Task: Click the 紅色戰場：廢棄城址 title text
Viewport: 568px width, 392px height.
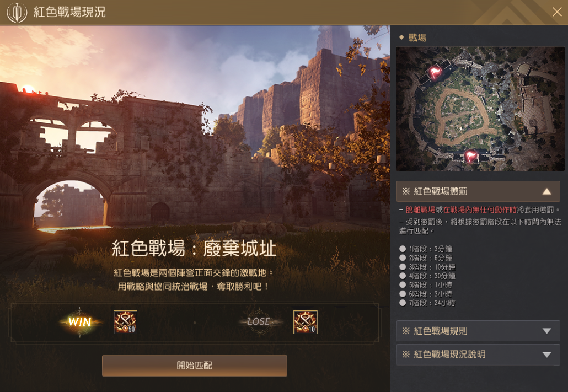Action: click(194, 249)
